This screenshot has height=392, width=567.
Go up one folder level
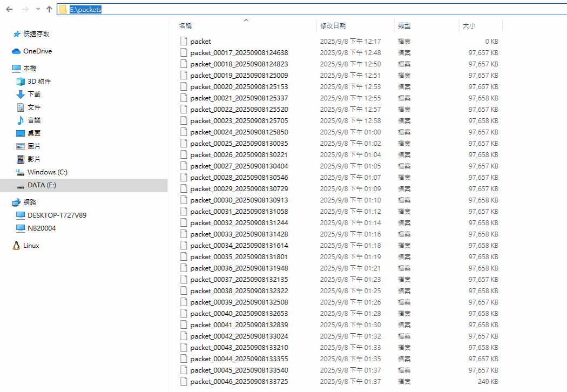tap(49, 9)
